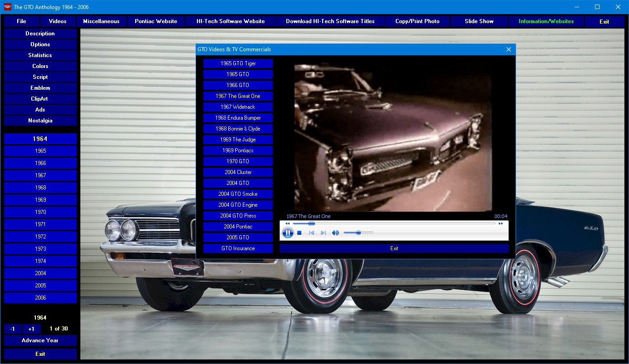629x364 pixels.
Task: Play the 1970 GTO video
Action: point(238,161)
